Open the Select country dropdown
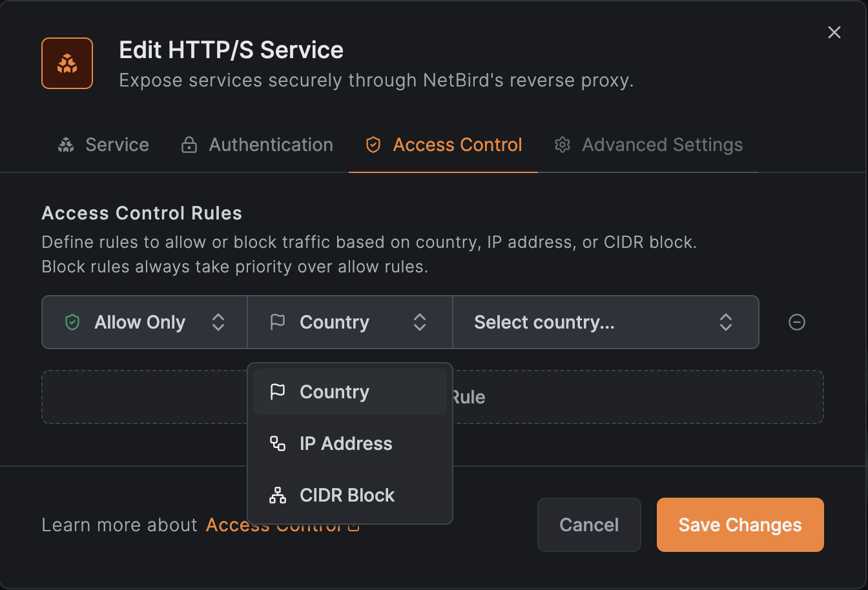The image size is (868, 590). click(605, 322)
